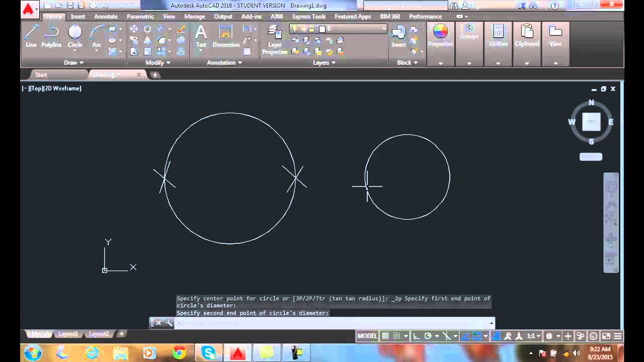Click the 2D Wireframe visual style label
Viewport: 644px width, 362px height.
[63, 88]
